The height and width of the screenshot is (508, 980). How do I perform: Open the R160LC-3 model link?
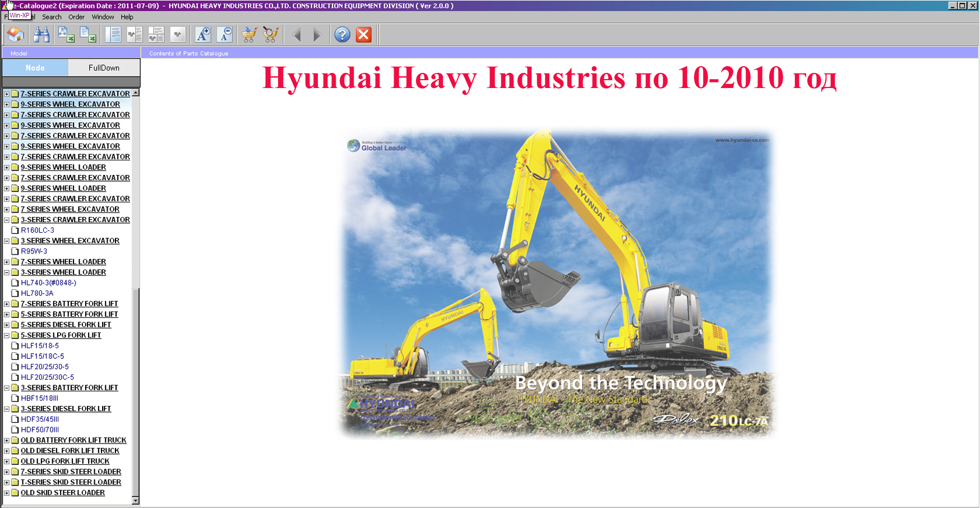click(38, 230)
